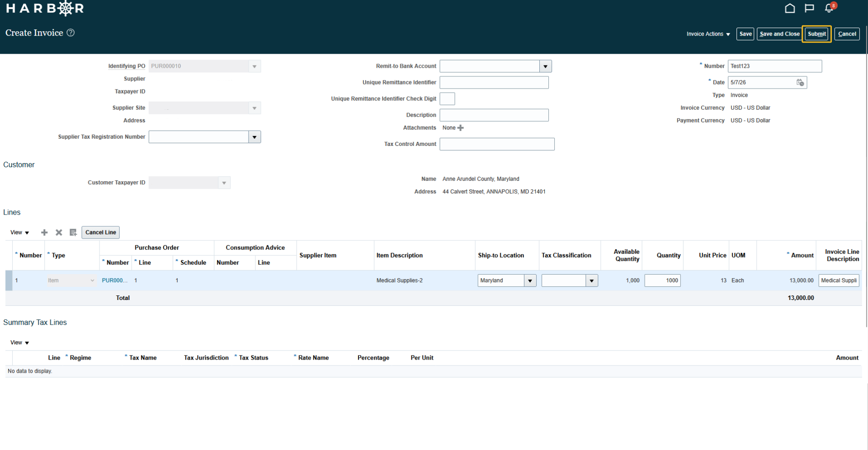Click the Date field 5/7/26

pos(762,82)
